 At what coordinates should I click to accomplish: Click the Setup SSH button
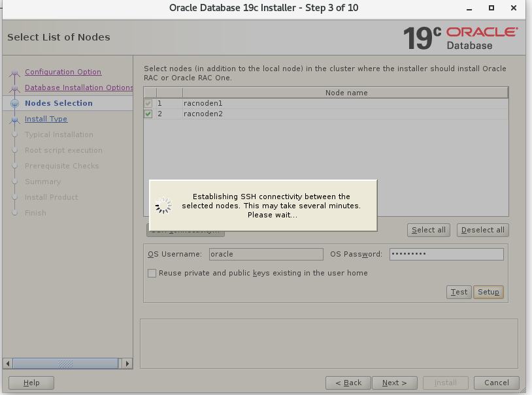pyautogui.click(x=488, y=292)
